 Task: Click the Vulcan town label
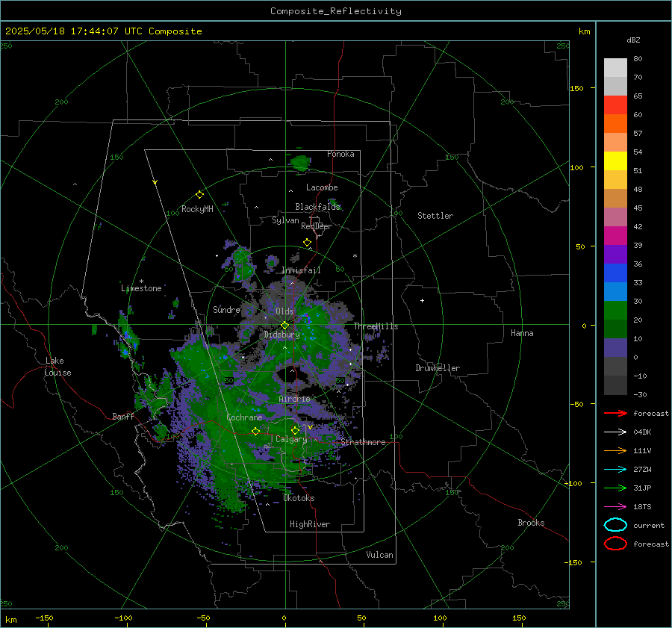(x=379, y=555)
